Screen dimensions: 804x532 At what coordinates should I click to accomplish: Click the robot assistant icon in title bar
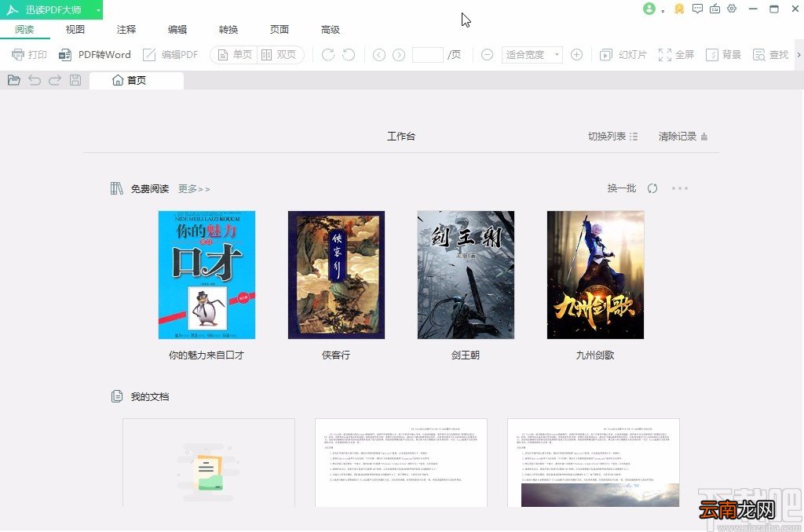pyautogui.click(x=714, y=9)
